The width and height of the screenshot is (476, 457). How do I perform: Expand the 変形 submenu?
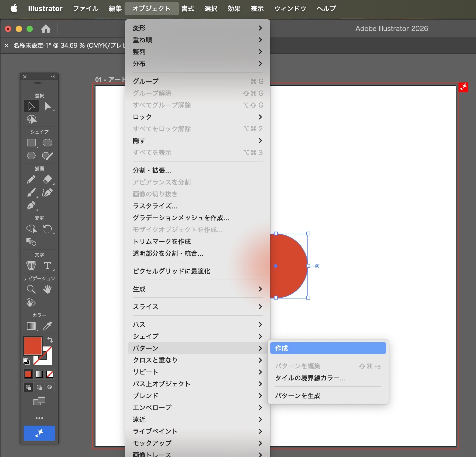[197, 28]
